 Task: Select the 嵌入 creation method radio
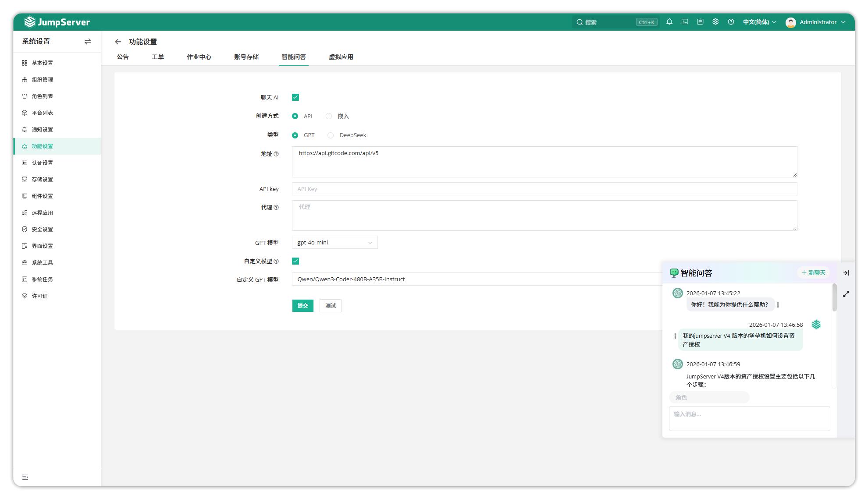[x=329, y=116]
